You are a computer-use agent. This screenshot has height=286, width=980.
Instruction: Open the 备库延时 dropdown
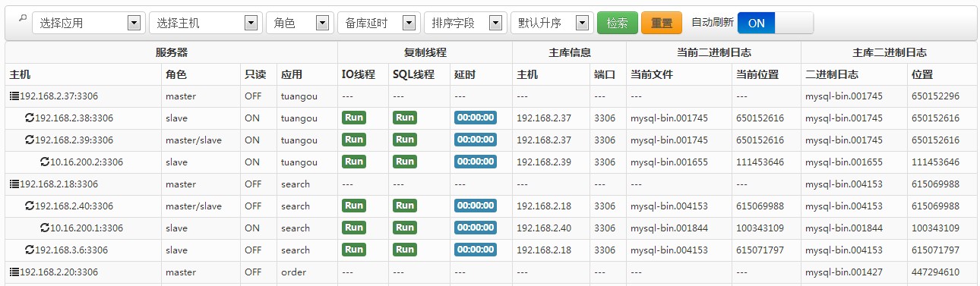click(x=378, y=23)
